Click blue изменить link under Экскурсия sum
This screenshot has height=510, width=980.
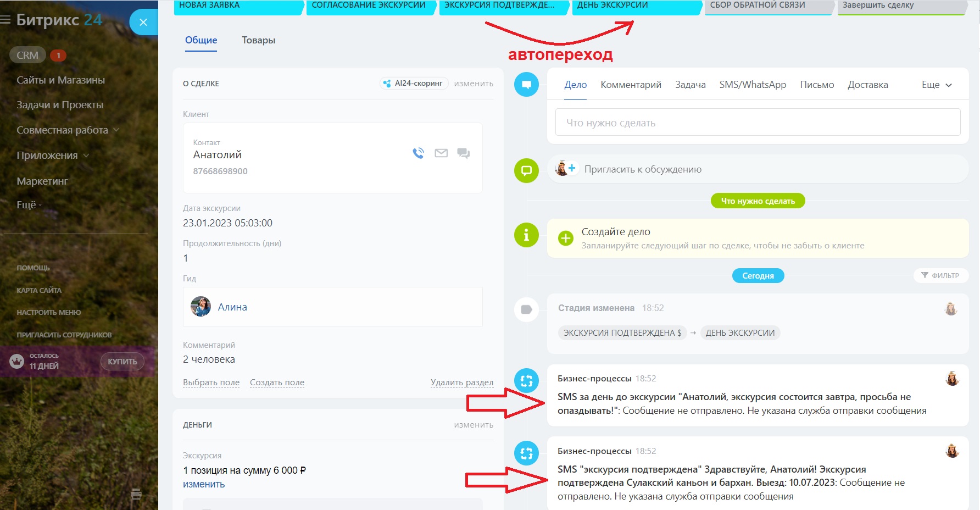click(204, 484)
